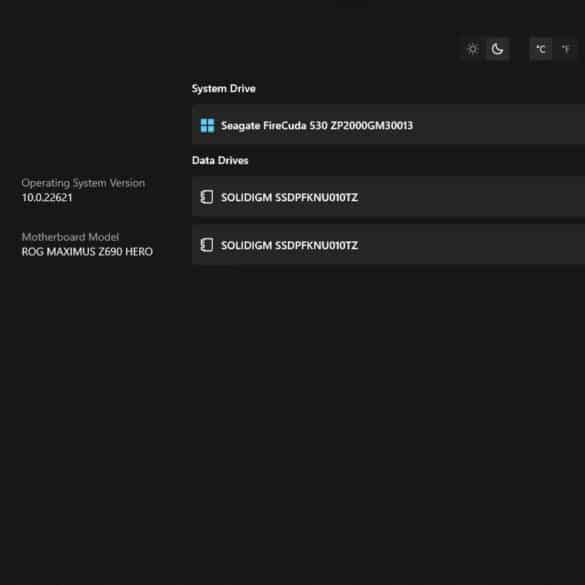The width and height of the screenshot is (585, 585).
Task: Switch to dark theme moon icon
Action: click(x=497, y=49)
